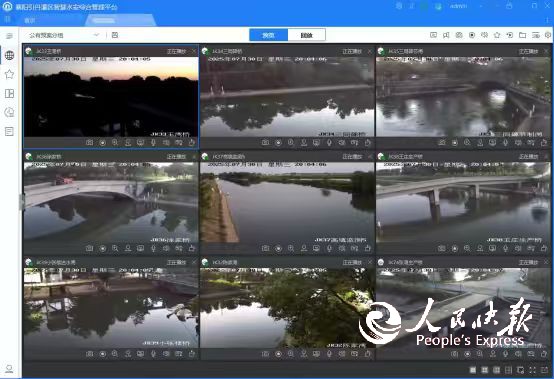
Task: Toggle sound on the JK33 camera cell
Action: [166, 143]
